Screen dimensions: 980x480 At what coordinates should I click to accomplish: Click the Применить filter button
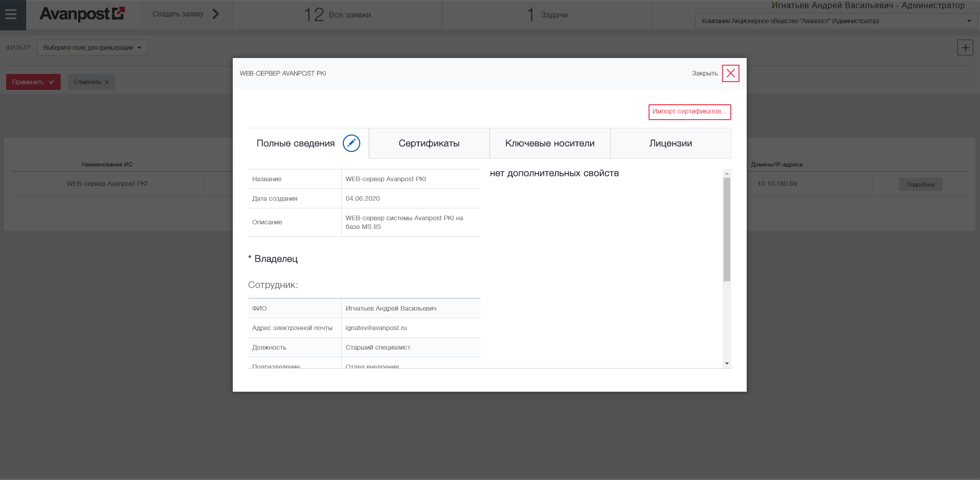(33, 82)
